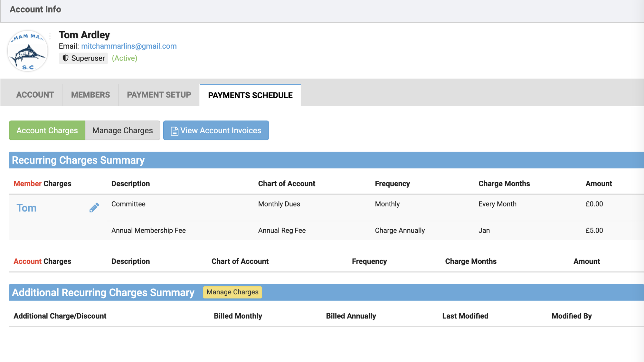This screenshot has height=362, width=644.
Task: Click the Last Modified column header
Action: [x=465, y=316]
